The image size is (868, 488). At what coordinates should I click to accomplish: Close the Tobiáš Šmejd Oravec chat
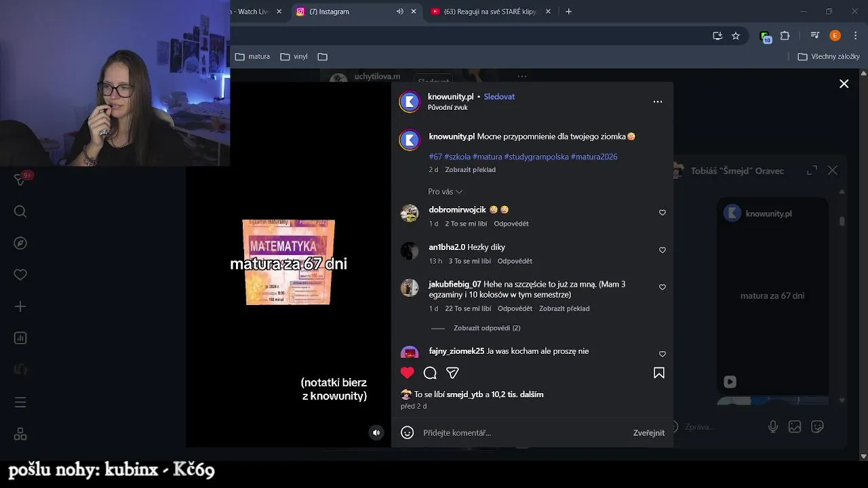833,171
